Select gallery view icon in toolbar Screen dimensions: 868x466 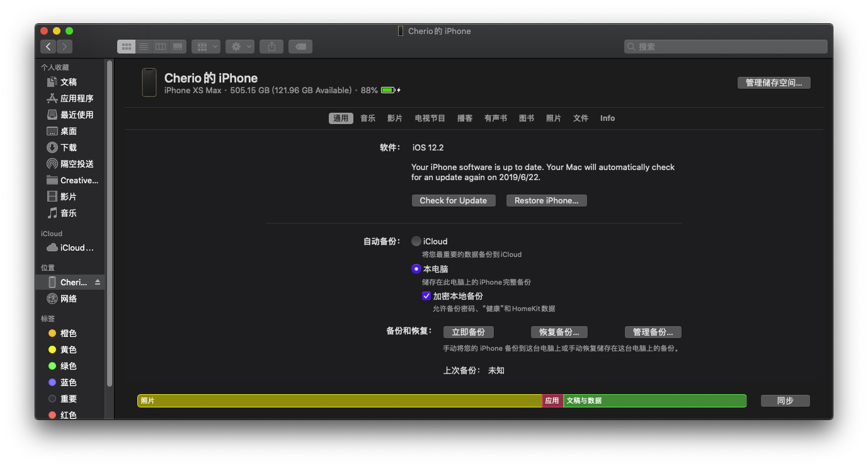pyautogui.click(x=178, y=47)
